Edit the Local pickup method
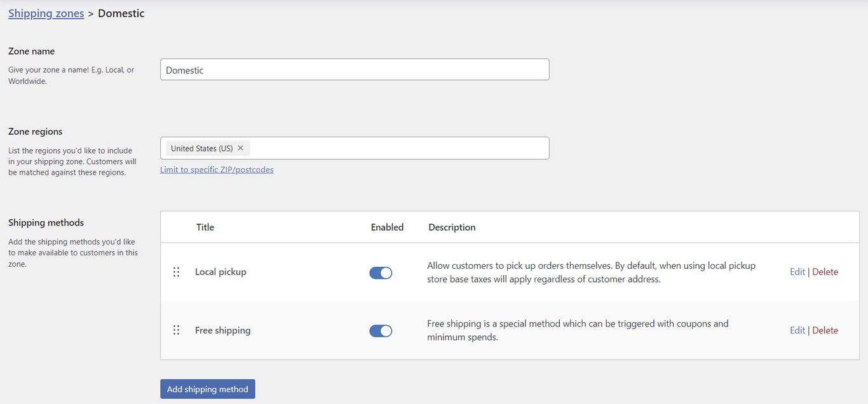Screen dimensions: 868x404 (x=797, y=271)
